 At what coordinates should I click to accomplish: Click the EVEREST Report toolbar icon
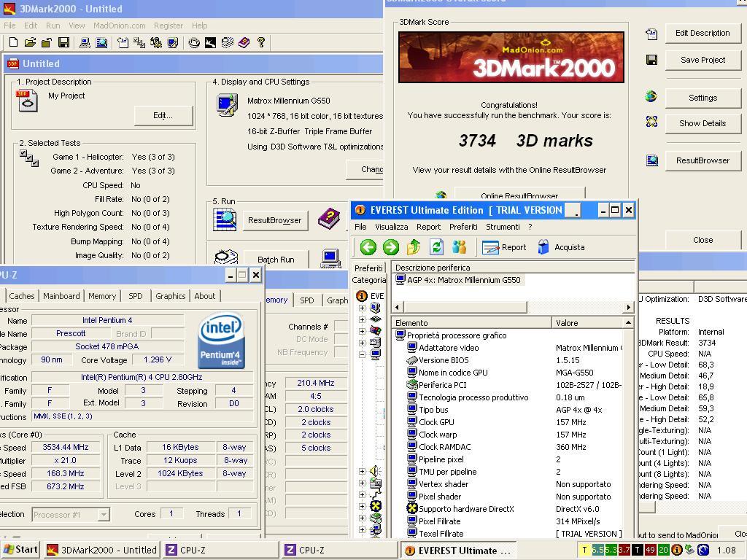click(490, 247)
